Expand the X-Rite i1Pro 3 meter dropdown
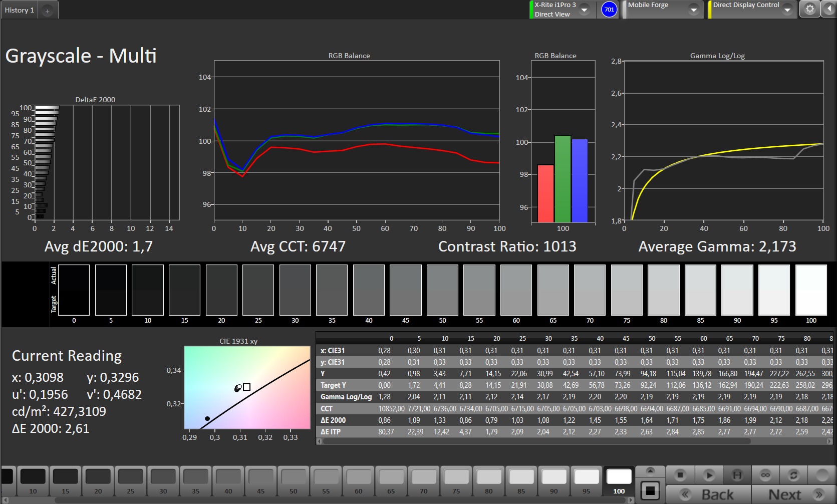 coord(584,10)
